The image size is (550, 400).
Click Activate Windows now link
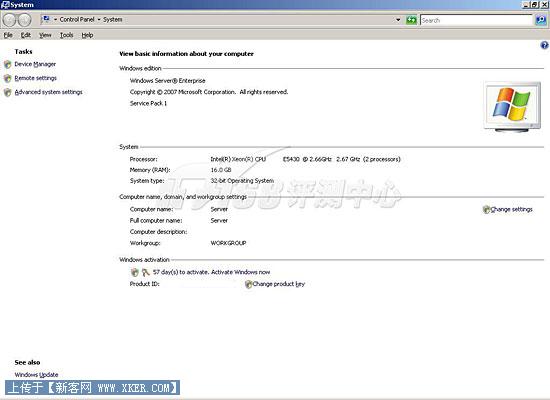241,272
